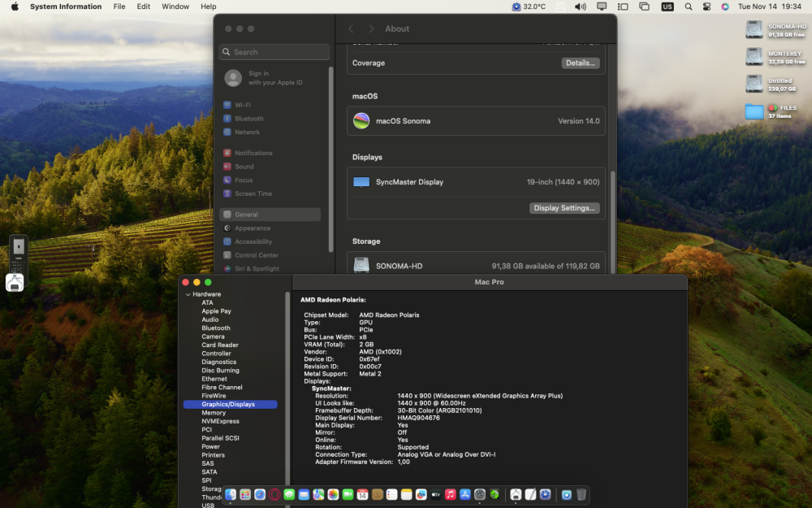Open Reminders from the Dock
Viewport: 812px width, 508px height.
tap(391, 494)
